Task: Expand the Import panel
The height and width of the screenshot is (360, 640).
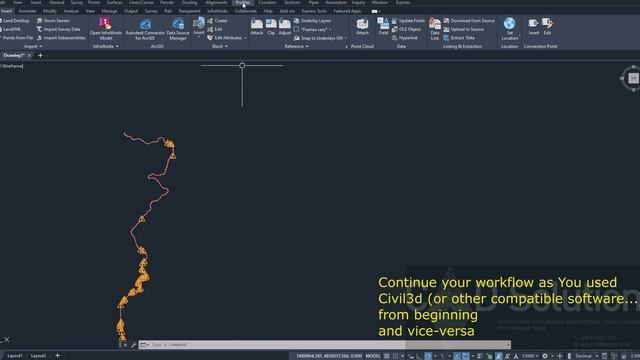Action: 33,47
